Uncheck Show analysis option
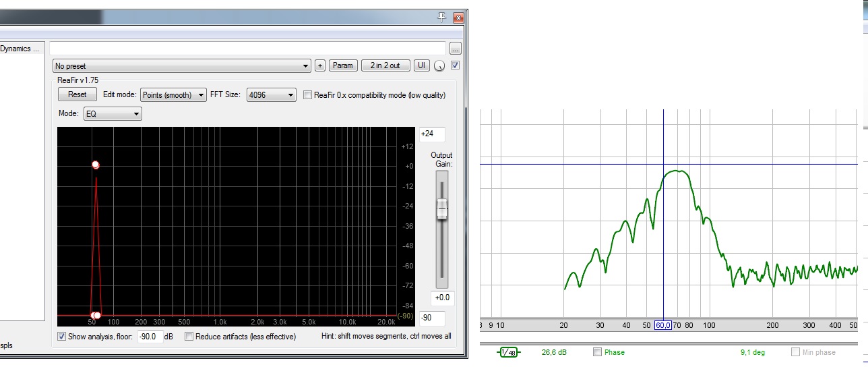Screen dimensions: 868x367 pyautogui.click(x=61, y=336)
